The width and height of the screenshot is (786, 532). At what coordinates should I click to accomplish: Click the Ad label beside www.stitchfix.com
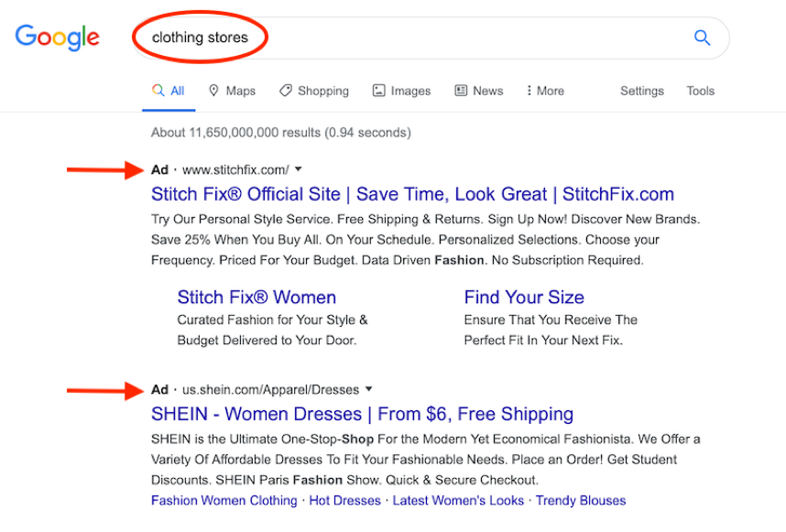point(160,169)
